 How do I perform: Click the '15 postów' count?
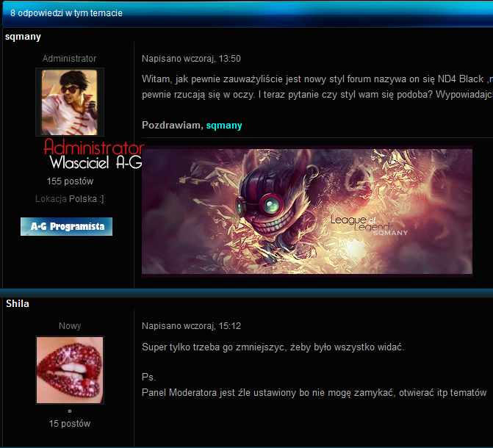[70, 424]
